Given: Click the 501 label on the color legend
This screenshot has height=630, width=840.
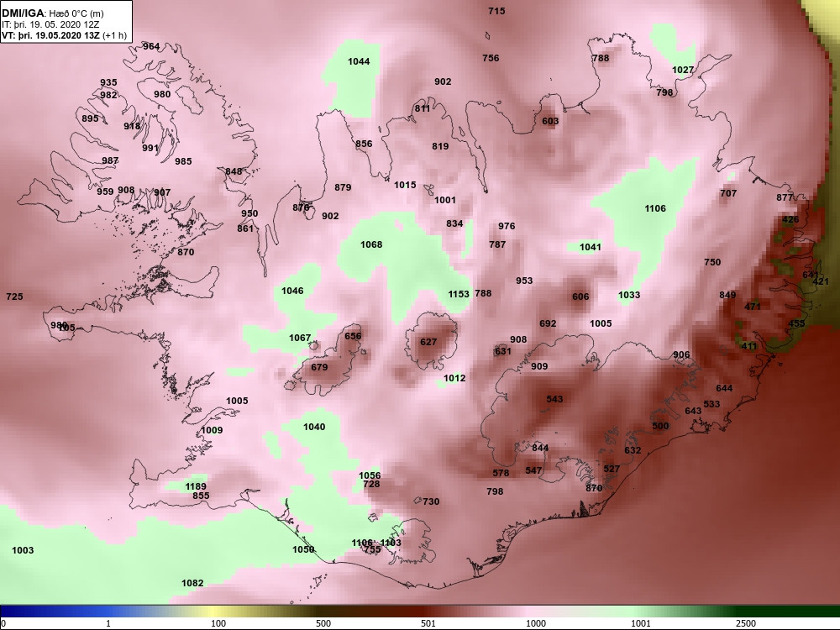Looking at the screenshot, I should pyautogui.click(x=428, y=623).
